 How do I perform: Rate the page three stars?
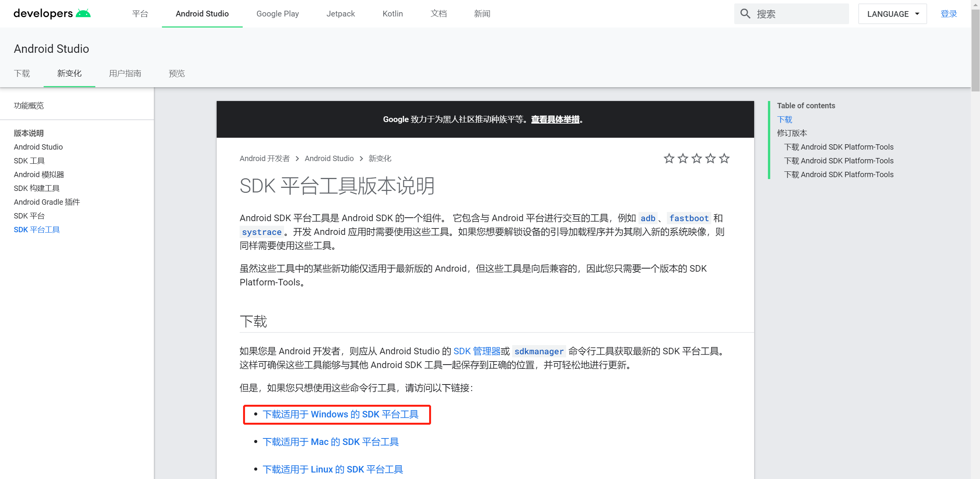696,158
